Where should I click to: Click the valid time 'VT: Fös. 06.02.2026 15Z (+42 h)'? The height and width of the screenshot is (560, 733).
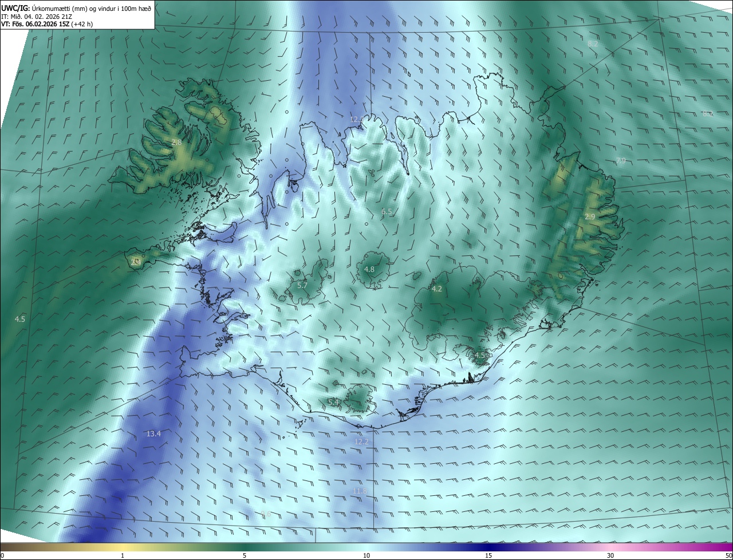47,24
